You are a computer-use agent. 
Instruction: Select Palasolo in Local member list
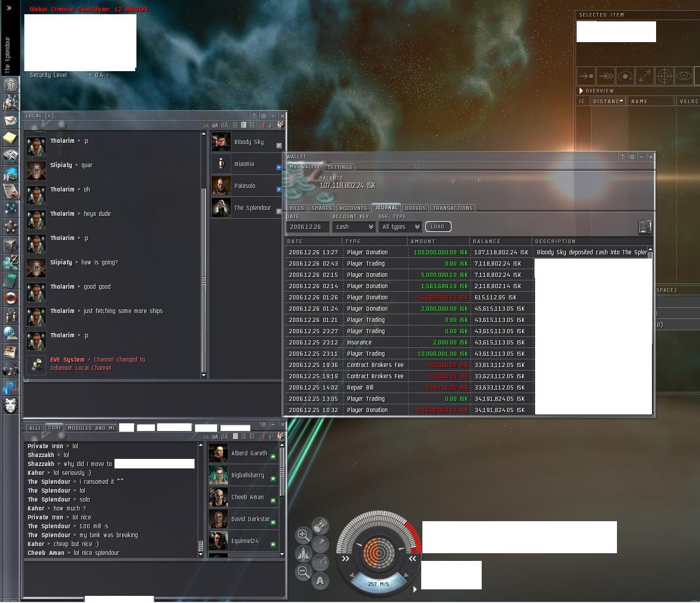click(246, 186)
